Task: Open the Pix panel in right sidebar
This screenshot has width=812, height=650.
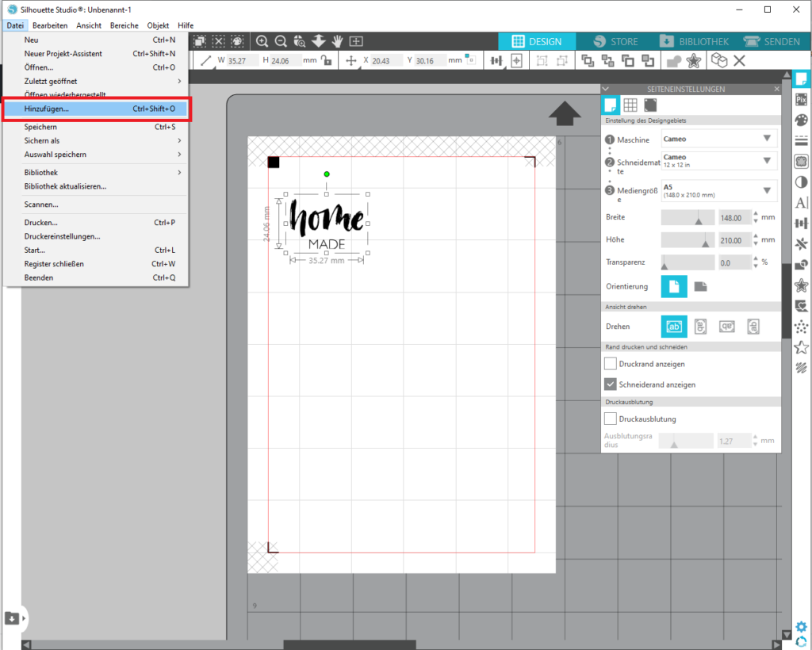Action: (801, 99)
